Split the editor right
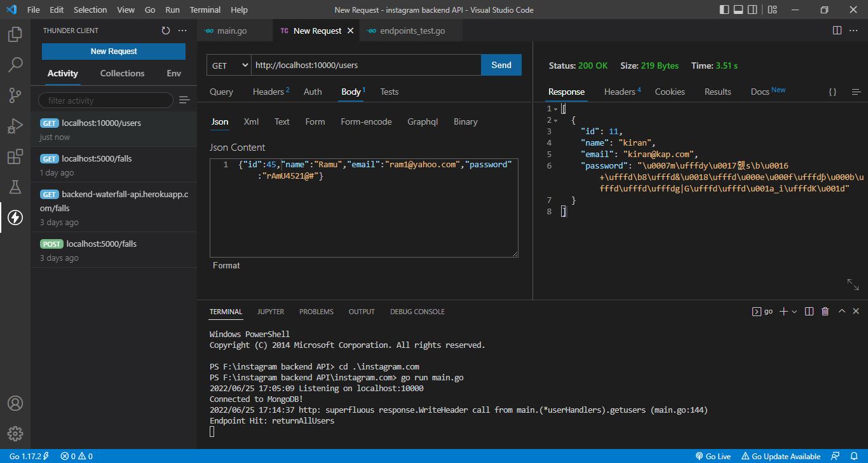The image size is (868, 463). coord(837,31)
